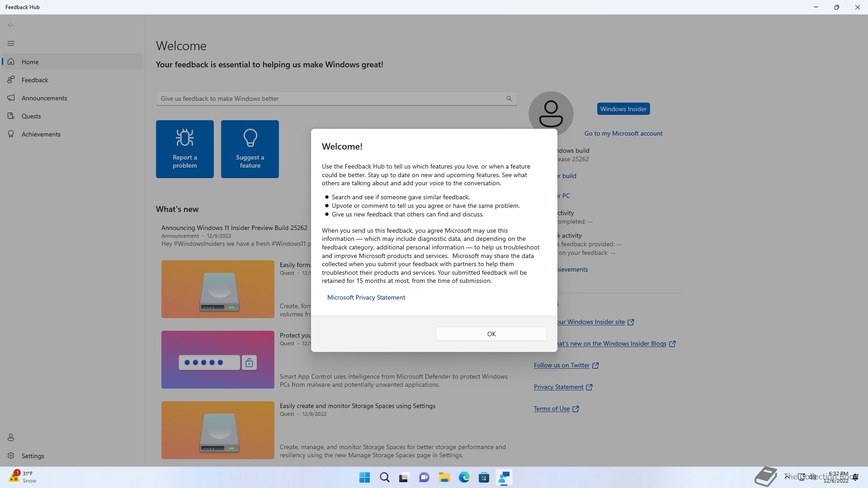
Task: Toggle the hamburger navigation menu
Action: (11, 43)
